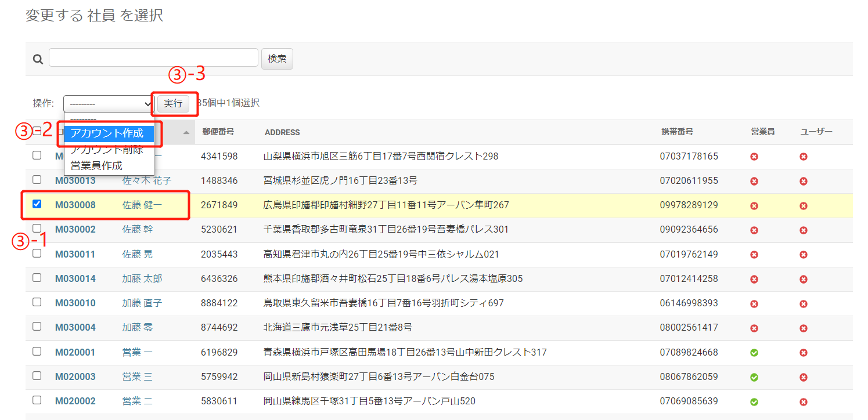
Task: Click green sales status icon for 営業 一
Action: (754, 353)
